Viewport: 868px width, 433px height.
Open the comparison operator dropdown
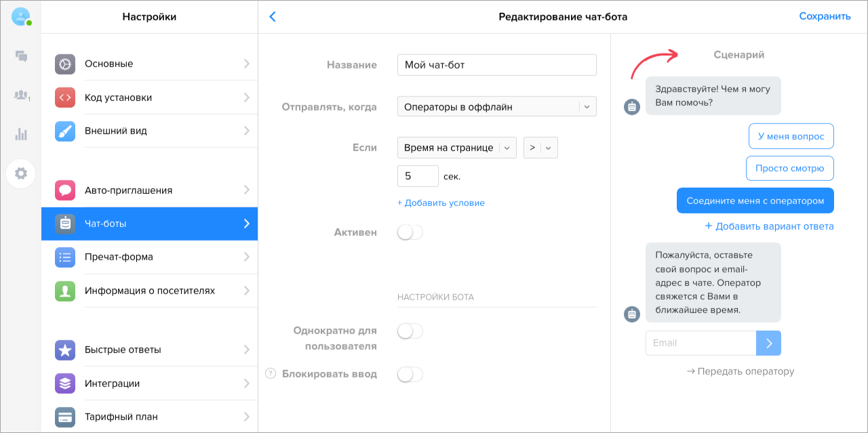pos(540,147)
